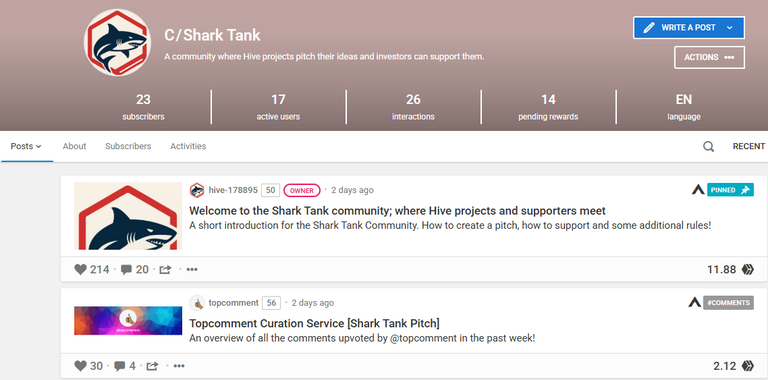Open the Topcomment Curation Service post title

tap(314, 323)
